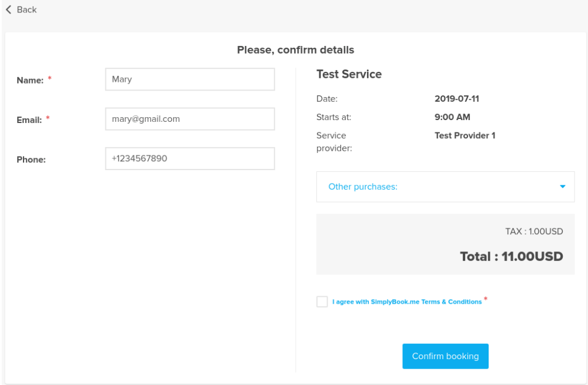Click the Other purchases label text

click(x=363, y=187)
